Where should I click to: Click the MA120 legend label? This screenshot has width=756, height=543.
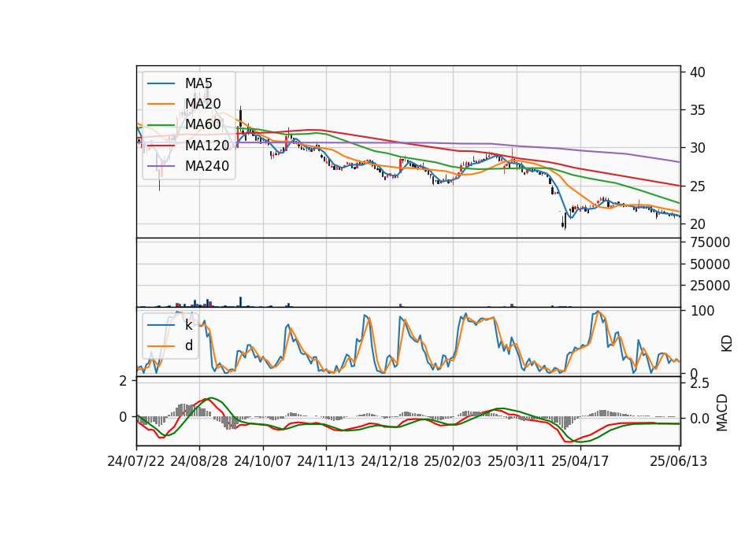(x=207, y=145)
